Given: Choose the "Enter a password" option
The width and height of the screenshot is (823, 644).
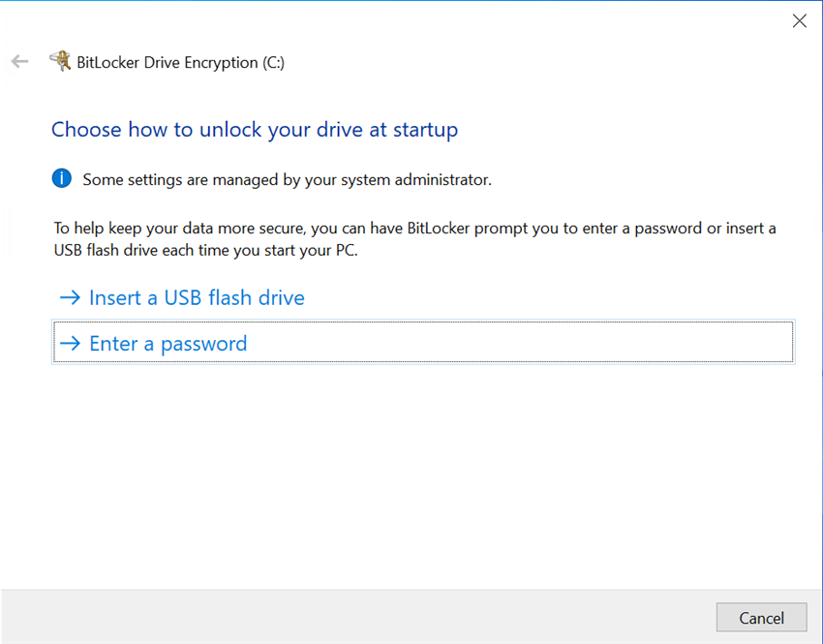Looking at the screenshot, I should [167, 343].
